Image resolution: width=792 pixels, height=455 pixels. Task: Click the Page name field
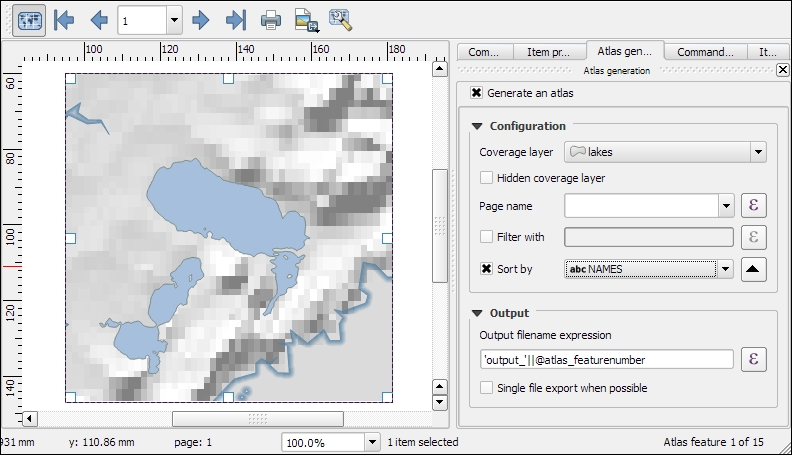pos(641,206)
